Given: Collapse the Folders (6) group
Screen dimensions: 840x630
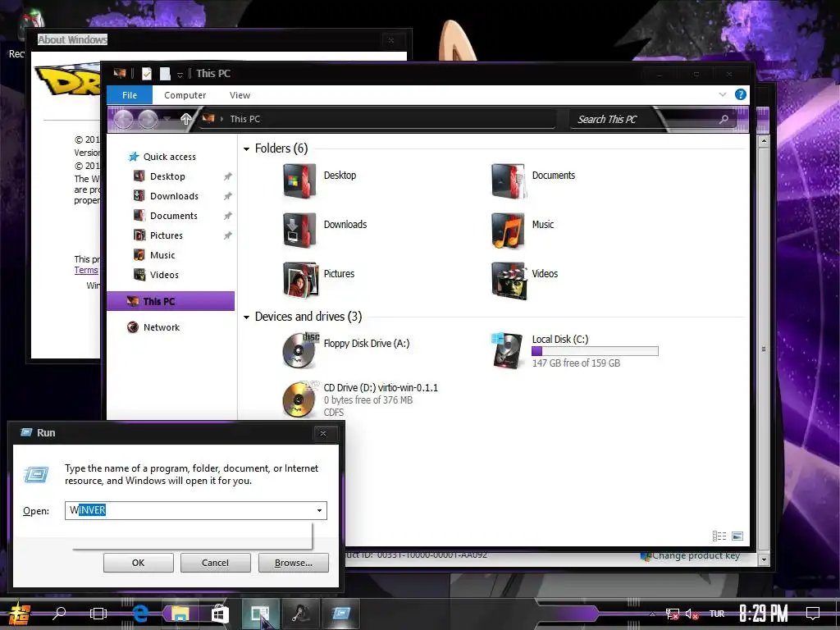Looking at the screenshot, I should tap(246, 149).
